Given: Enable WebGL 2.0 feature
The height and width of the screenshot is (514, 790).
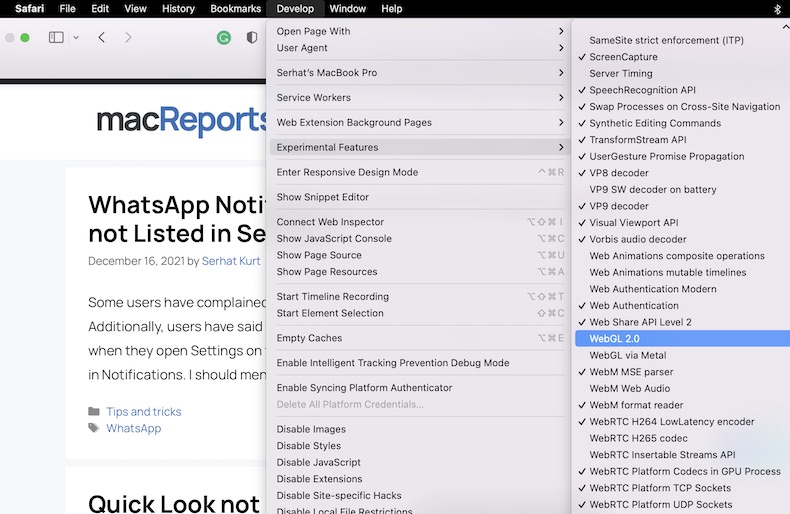Looking at the screenshot, I should (x=682, y=339).
